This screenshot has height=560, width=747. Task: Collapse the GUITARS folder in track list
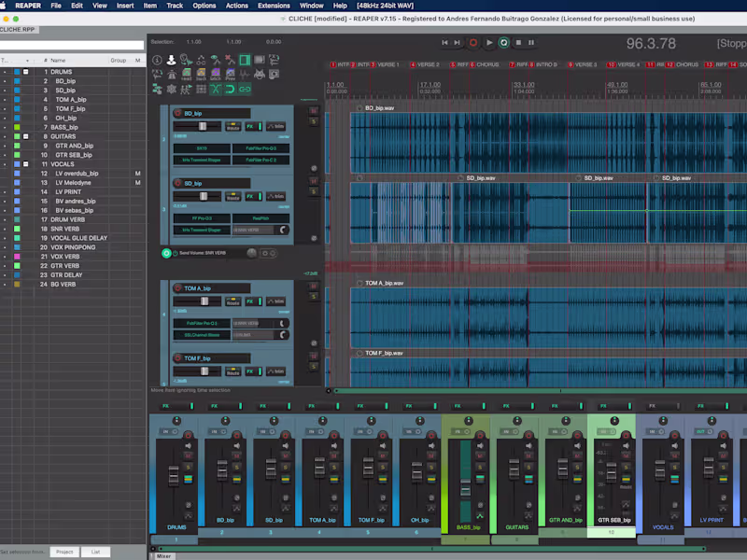tap(26, 136)
